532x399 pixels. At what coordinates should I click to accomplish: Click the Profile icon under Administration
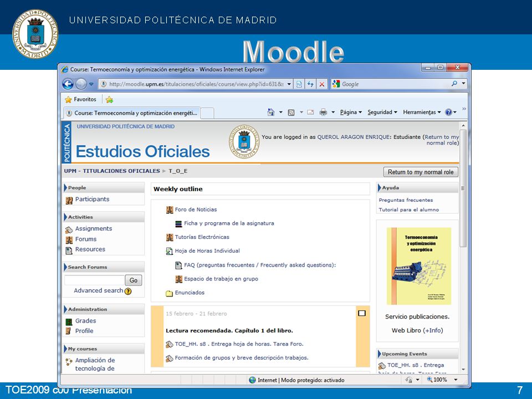(68, 331)
